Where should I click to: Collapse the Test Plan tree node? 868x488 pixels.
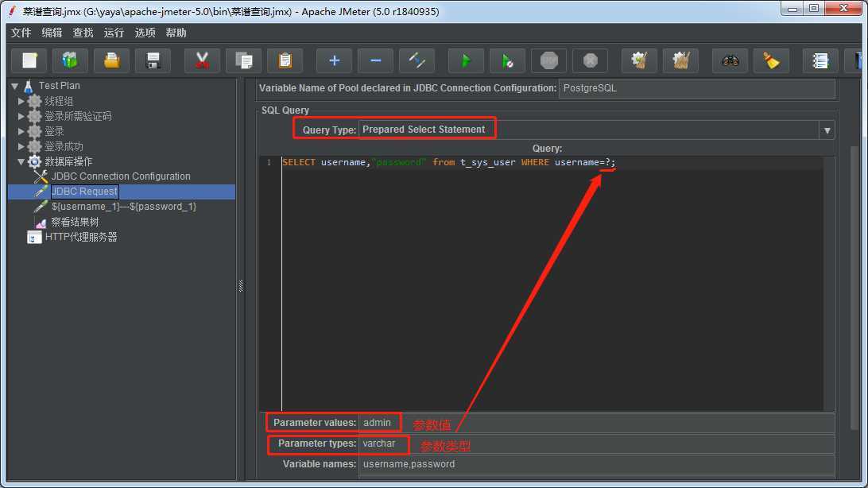[x=15, y=86]
